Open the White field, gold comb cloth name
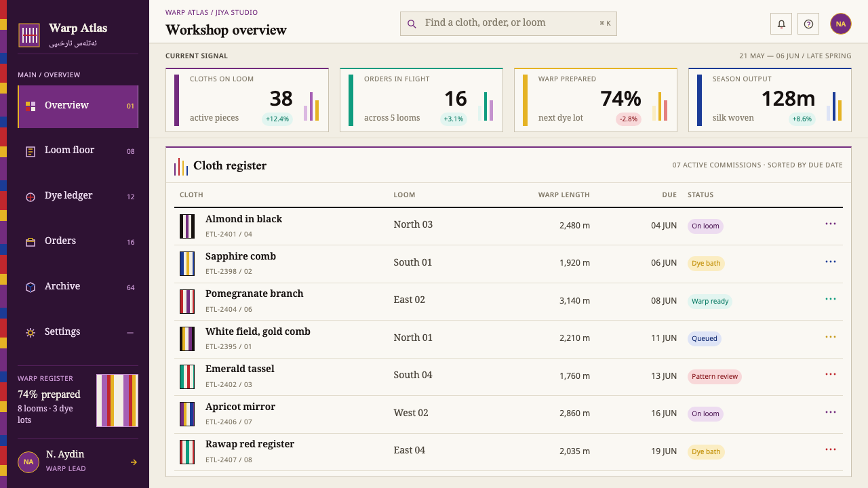This screenshot has height=488, width=868. click(x=258, y=331)
